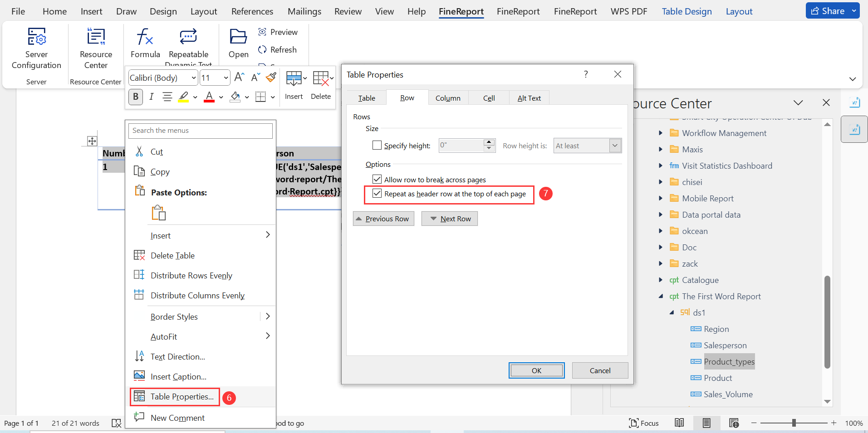Open the font size dropdown
The width and height of the screenshot is (868, 433).
(x=226, y=78)
